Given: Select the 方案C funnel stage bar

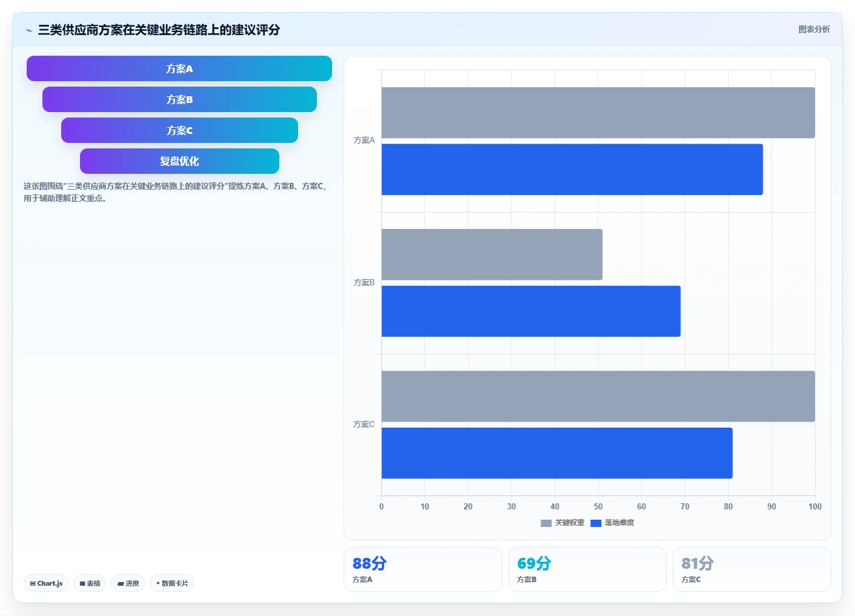Looking at the screenshot, I should (x=179, y=130).
